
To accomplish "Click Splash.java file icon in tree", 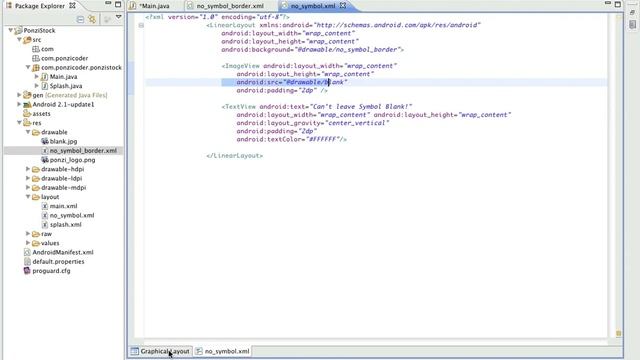I will tap(44, 86).
